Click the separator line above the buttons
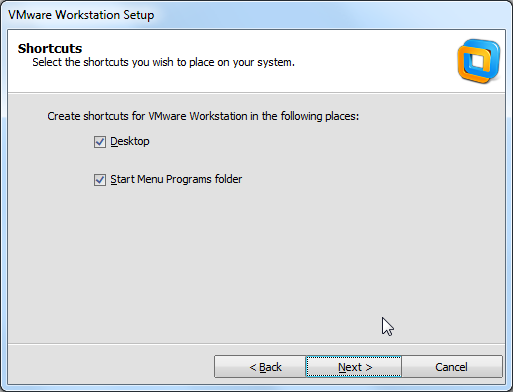The height and width of the screenshot is (392, 513). pos(256,343)
